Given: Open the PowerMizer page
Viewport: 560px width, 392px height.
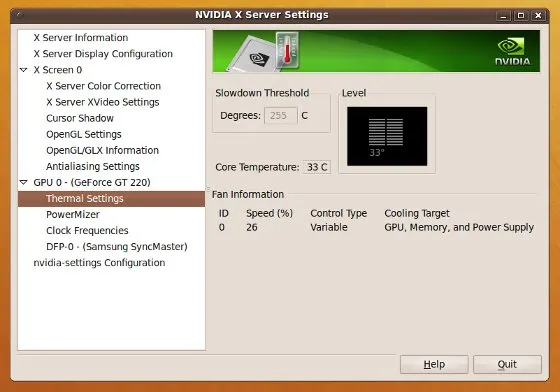Looking at the screenshot, I should (x=73, y=215).
